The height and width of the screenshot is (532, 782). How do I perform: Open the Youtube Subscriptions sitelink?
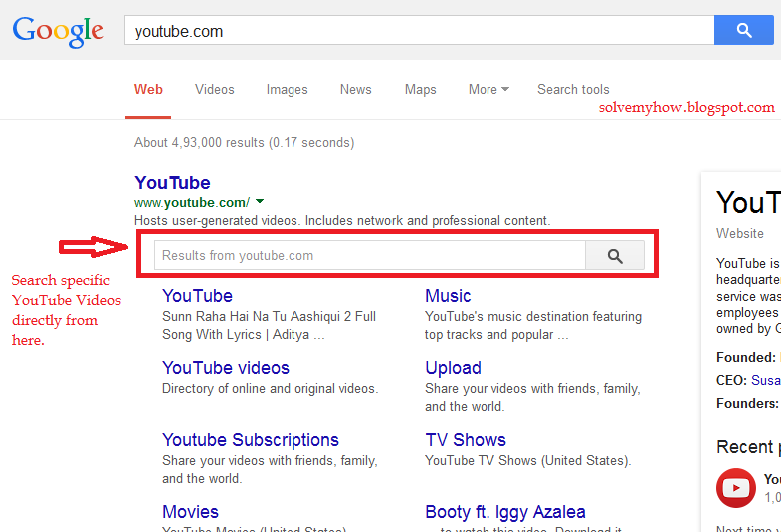250,440
